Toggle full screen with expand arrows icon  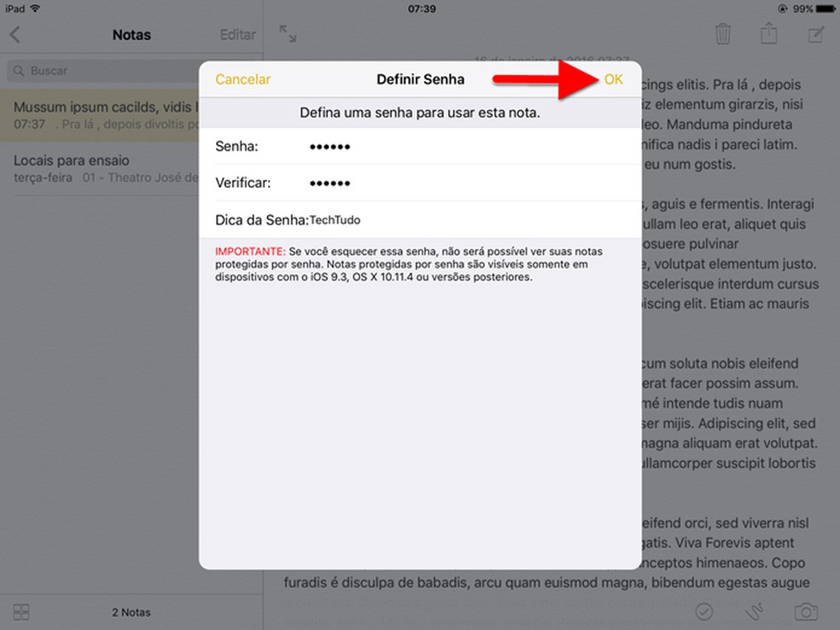(x=288, y=34)
